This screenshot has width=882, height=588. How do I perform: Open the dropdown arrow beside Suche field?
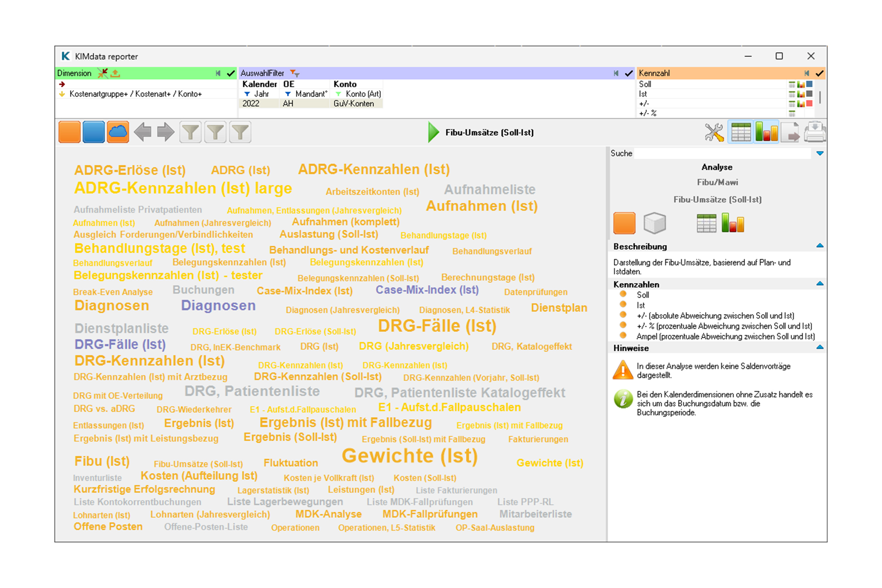pos(820,153)
